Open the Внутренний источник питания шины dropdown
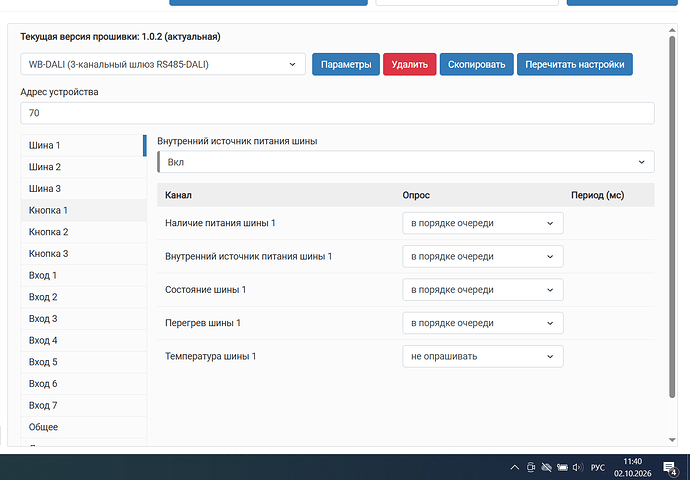This screenshot has height=480, width=690. tap(406, 162)
